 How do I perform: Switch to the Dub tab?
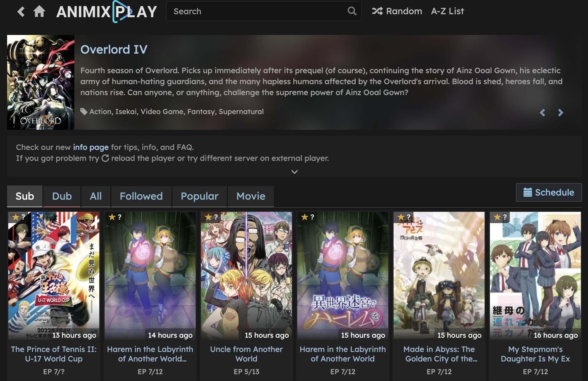click(62, 196)
